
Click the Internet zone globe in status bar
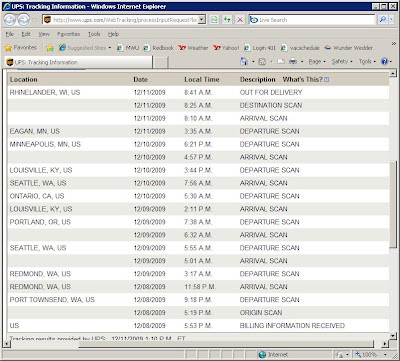point(262,355)
